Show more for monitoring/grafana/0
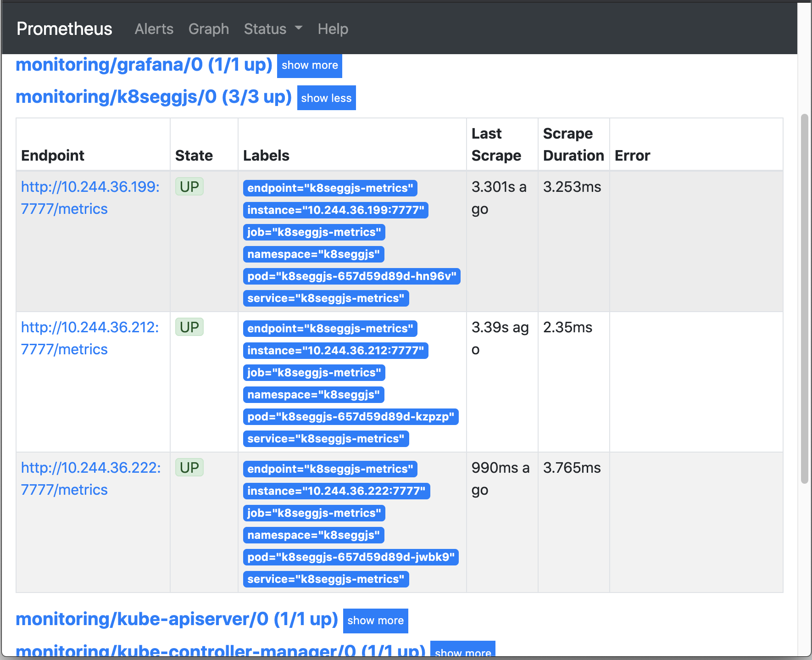Image resolution: width=812 pixels, height=660 pixels. tap(310, 65)
